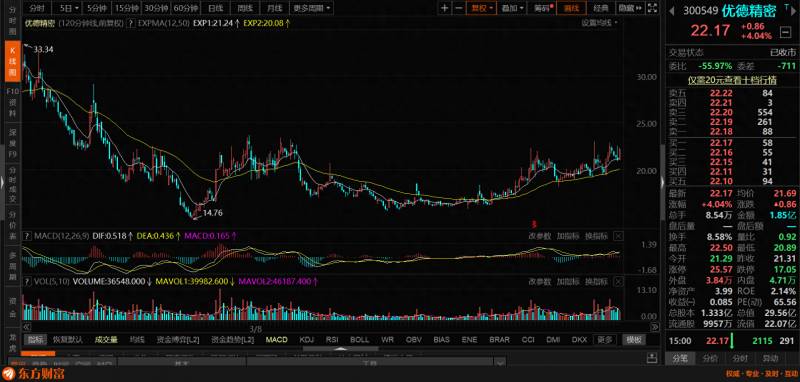Expand the 隐藏 options arrow
Image resolution: width=800 pixels, height=382 pixels.
coord(631,8)
